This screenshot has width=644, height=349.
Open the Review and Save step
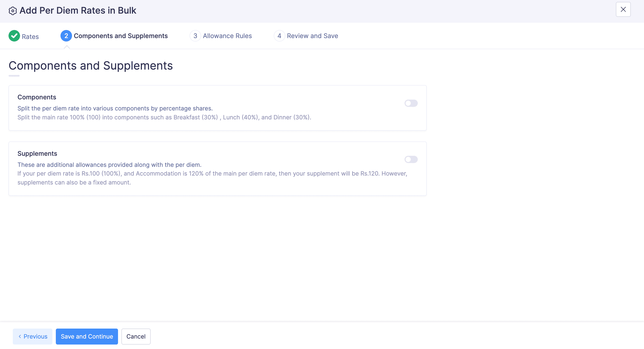tap(313, 36)
